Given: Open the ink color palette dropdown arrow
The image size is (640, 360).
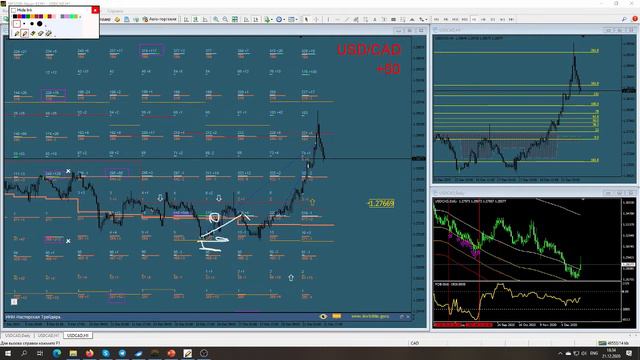Looking at the screenshot, I should coord(80,17).
